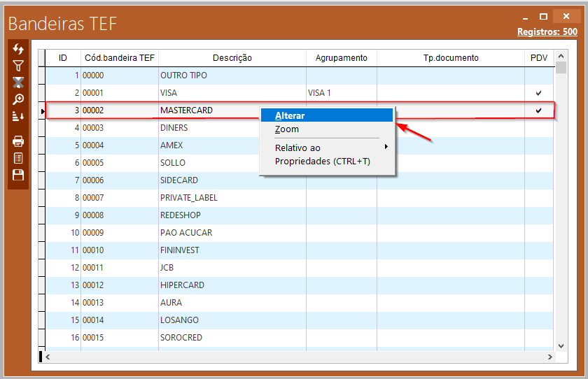This screenshot has height=379, width=588.
Task: Click the floppy disk save icon
Action: pyautogui.click(x=18, y=175)
